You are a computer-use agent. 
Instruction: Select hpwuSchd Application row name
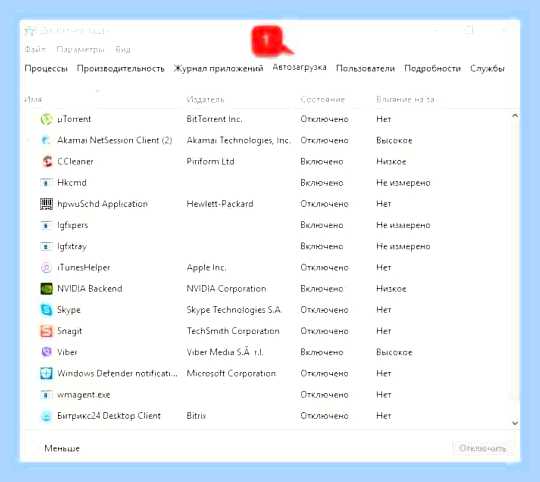pyautogui.click(x=102, y=204)
